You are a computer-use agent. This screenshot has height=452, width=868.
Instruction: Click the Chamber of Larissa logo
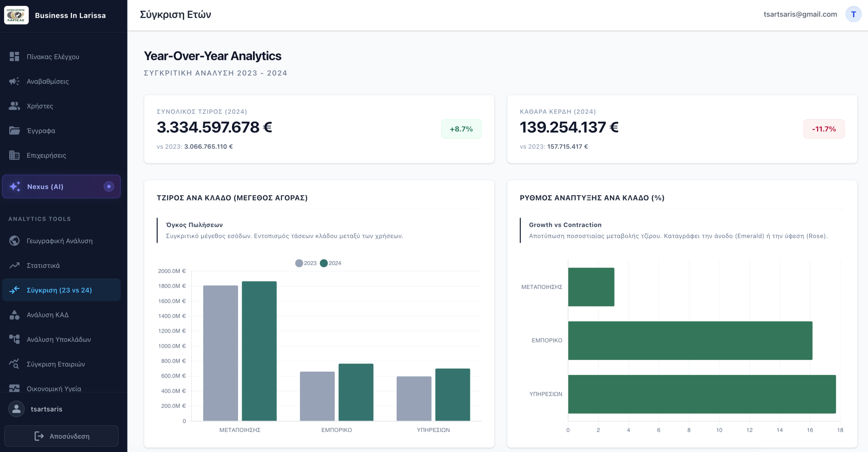pyautogui.click(x=16, y=15)
